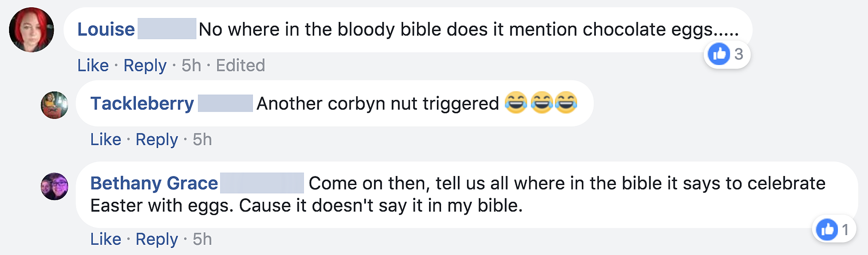Click the name Louise in the first comment
This screenshot has height=255, width=868.
click(106, 30)
